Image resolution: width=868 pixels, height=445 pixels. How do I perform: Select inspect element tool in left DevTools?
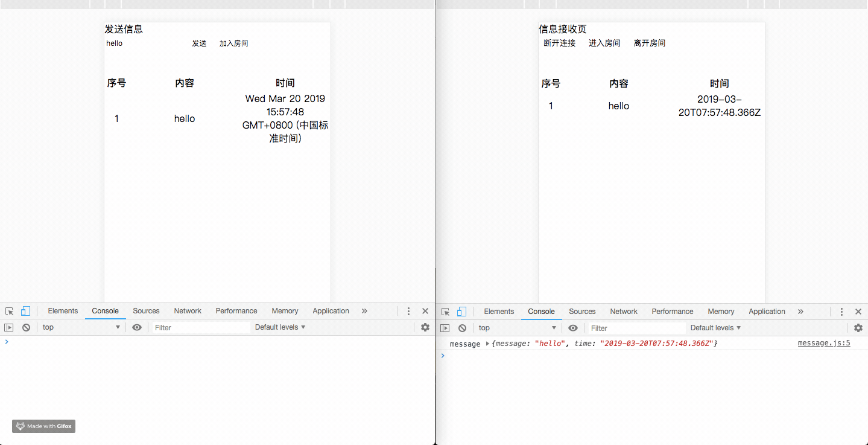click(10, 311)
